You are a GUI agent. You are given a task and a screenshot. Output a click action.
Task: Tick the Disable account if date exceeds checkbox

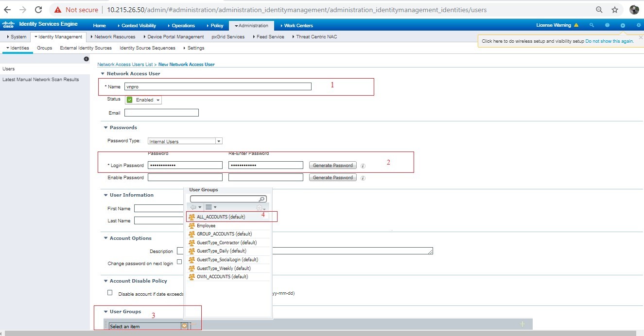[110, 293]
